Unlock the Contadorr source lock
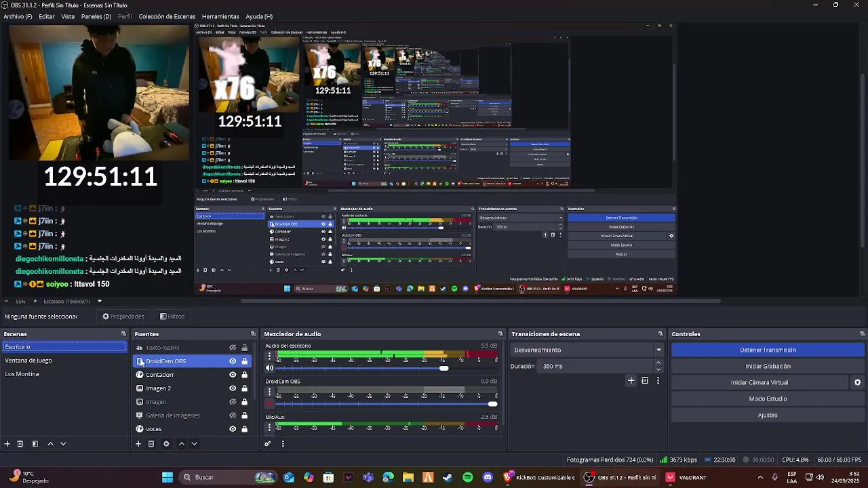Viewport: 868px width, 488px height. click(x=245, y=375)
